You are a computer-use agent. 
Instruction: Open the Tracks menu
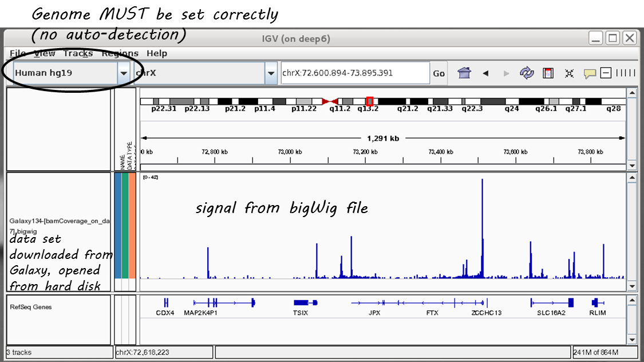78,53
